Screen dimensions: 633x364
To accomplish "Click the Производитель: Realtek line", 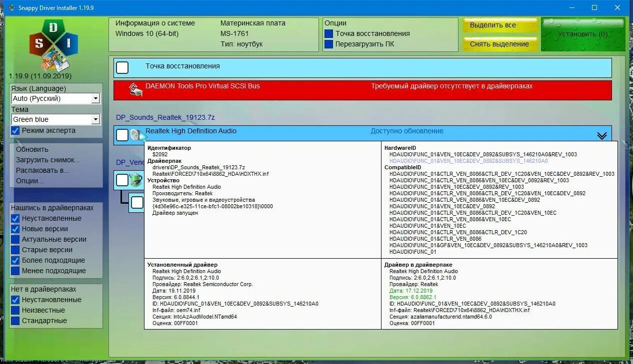I will click(x=182, y=193).
